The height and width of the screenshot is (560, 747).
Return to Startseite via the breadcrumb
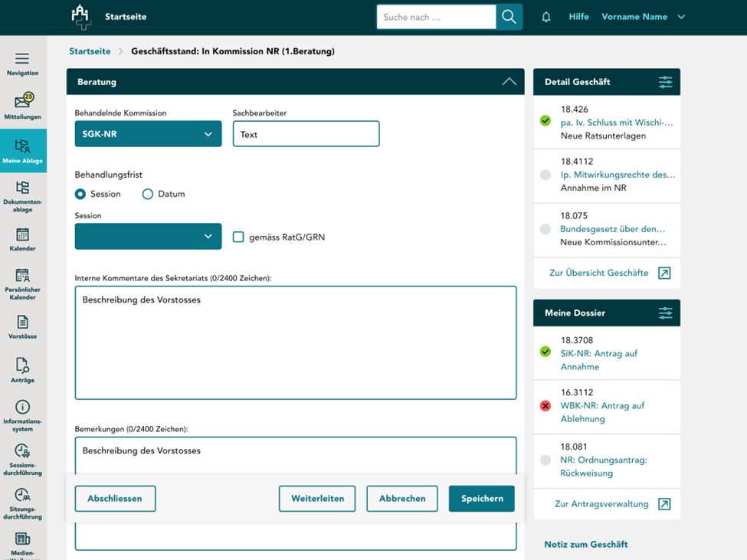(90, 51)
